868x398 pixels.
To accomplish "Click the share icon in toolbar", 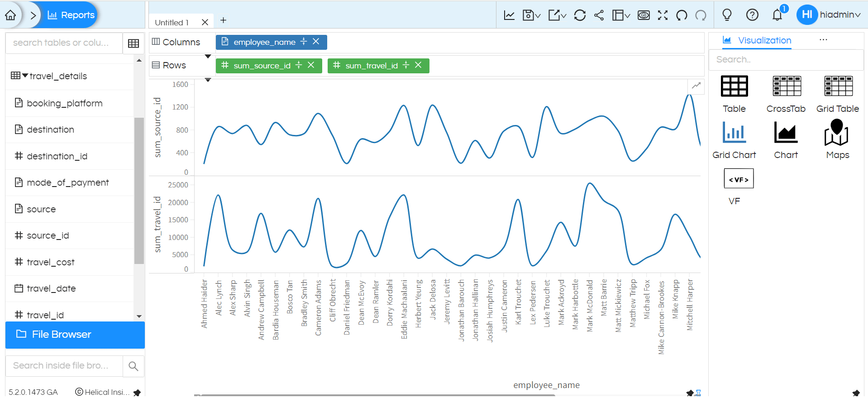I will pyautogui.click(x=599, y=15).
